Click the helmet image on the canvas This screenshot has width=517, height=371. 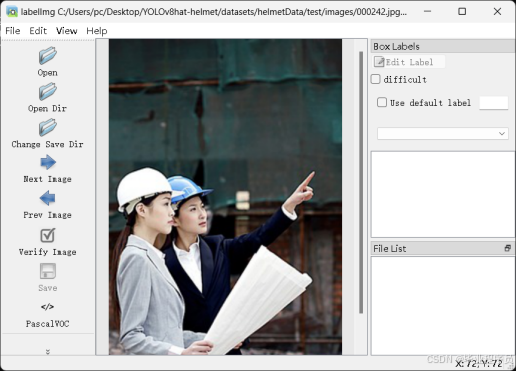[225, 197]
